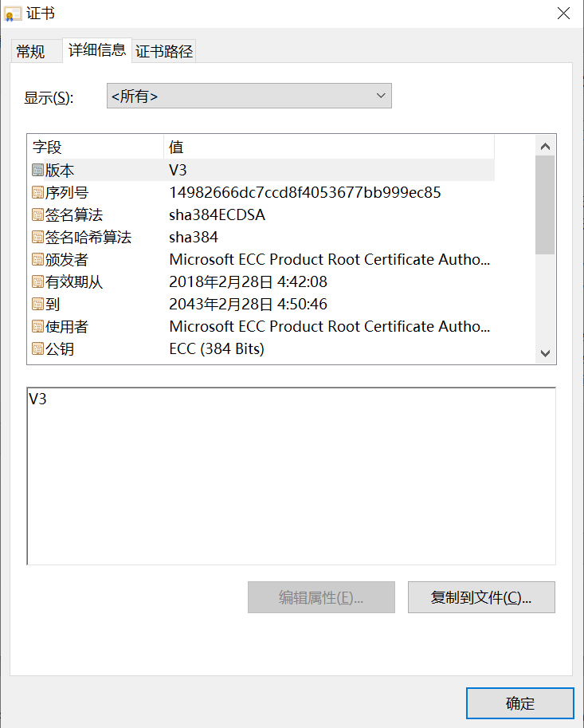Select the 颁发者 row label
This screenshot has height=728, width=584.
tap(67, 259)
